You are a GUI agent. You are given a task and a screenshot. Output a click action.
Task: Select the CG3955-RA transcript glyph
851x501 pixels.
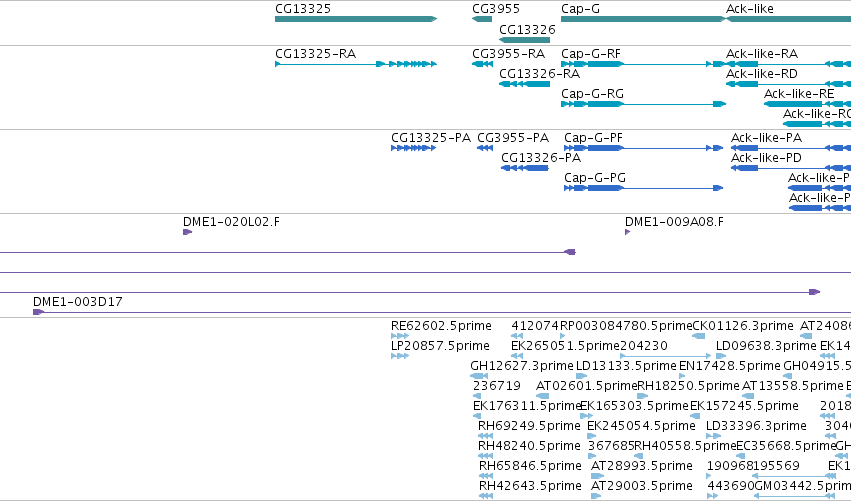click(482, 64)
